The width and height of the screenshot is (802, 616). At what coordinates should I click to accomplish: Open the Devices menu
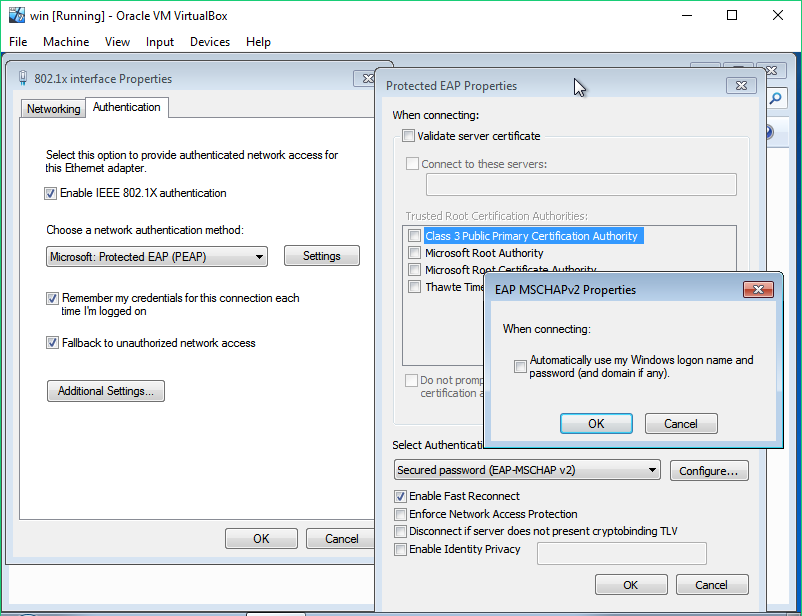(x=210, y=42)
